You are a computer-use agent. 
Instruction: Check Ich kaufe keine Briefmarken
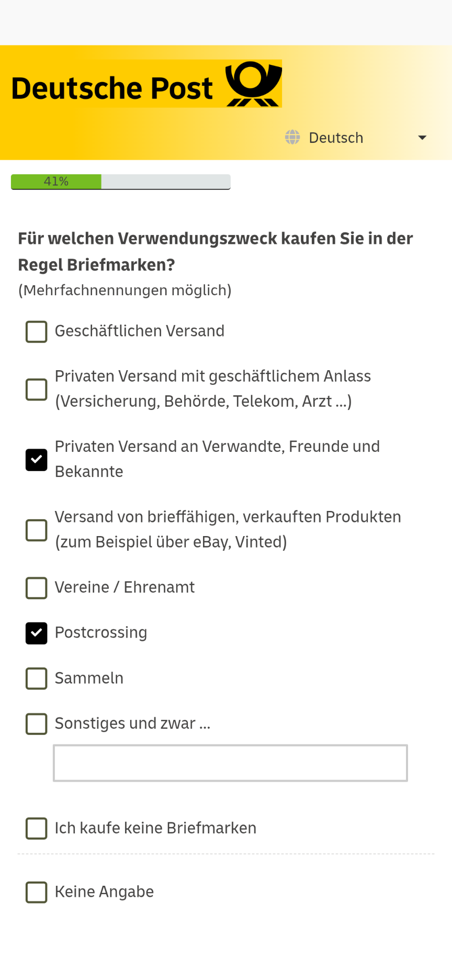(x=37, y=828)
